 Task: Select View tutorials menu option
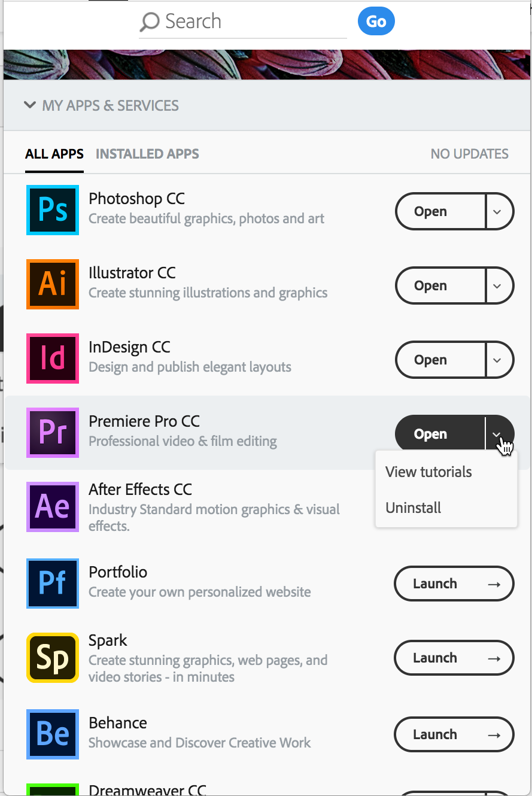coord(428,472)
